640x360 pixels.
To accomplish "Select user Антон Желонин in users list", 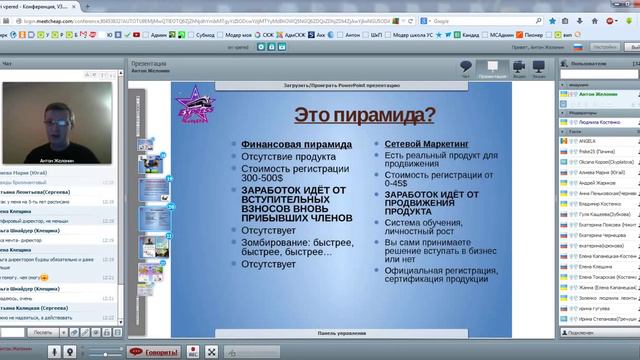I will point(599,94).
